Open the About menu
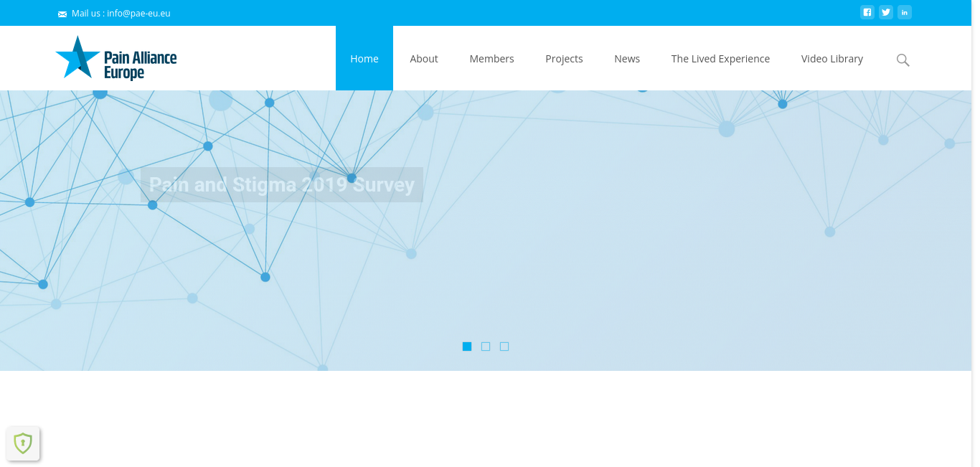This screenshot has height=467, width=980. click(x=423, y=59)
